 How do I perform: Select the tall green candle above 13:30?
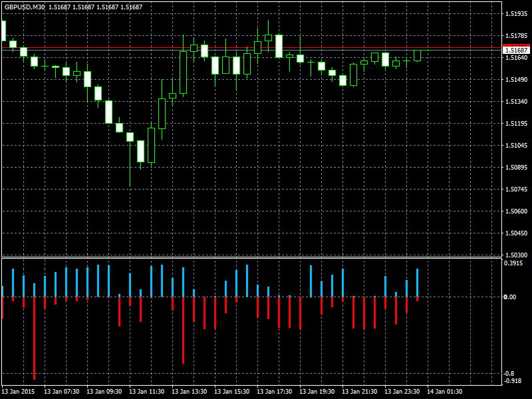click(183, 72)
